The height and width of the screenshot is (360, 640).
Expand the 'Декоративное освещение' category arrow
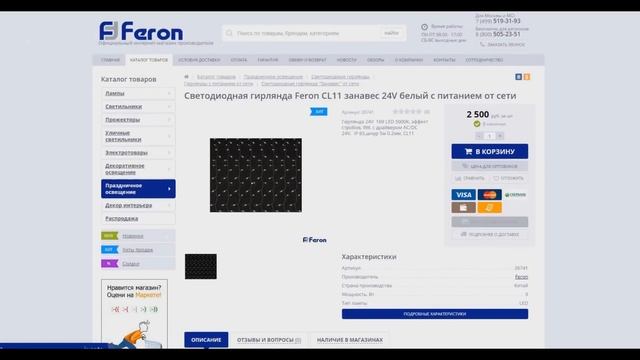coord(169,169)
